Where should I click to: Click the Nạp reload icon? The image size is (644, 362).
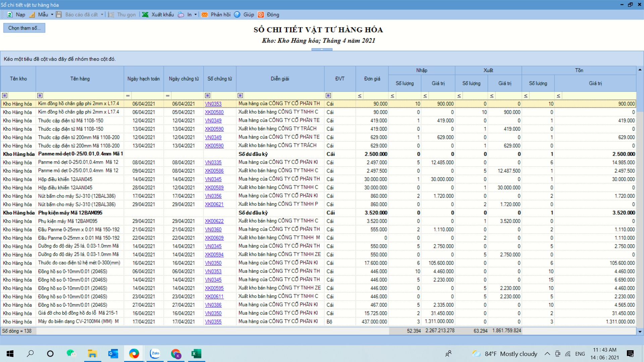click(x=10, y=15)
